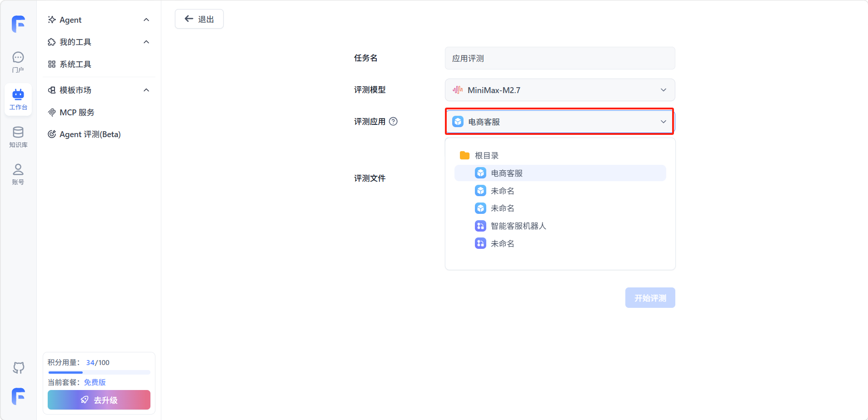Collapse the 模板市场 section chevron
The width and height of the screenshot is (868, 420).
[x=146, y=90]
